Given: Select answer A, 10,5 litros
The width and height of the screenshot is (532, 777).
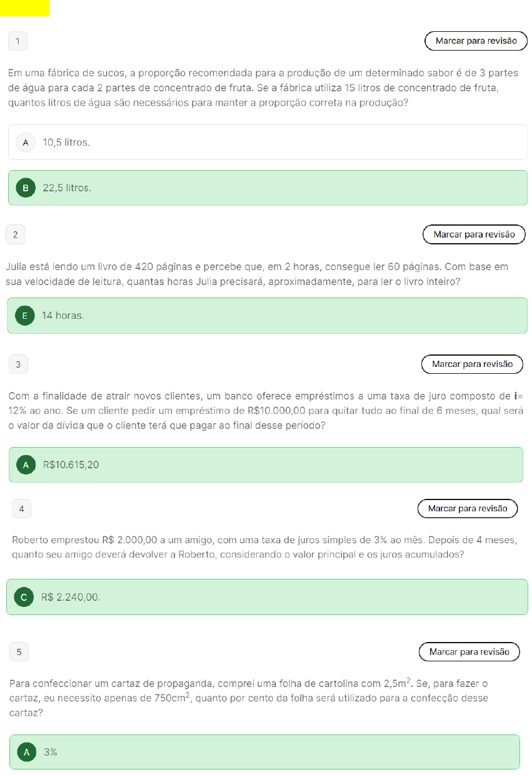Looking at the screenshot, I should coord(268,143).
